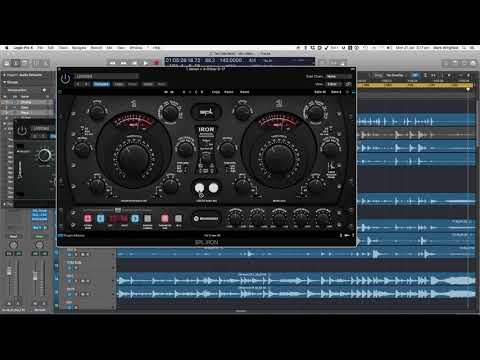
Task: Toggle Solo S in the plugin toolbar
Action: (336, 92)
